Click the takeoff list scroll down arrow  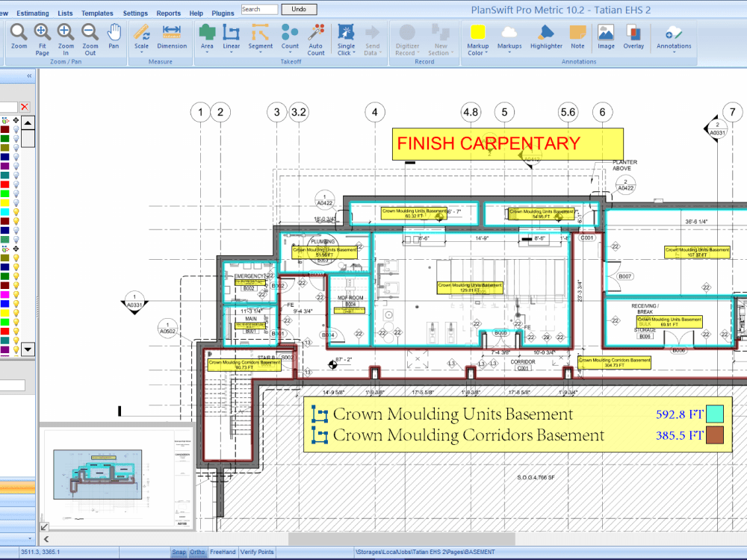click(28, 349)
